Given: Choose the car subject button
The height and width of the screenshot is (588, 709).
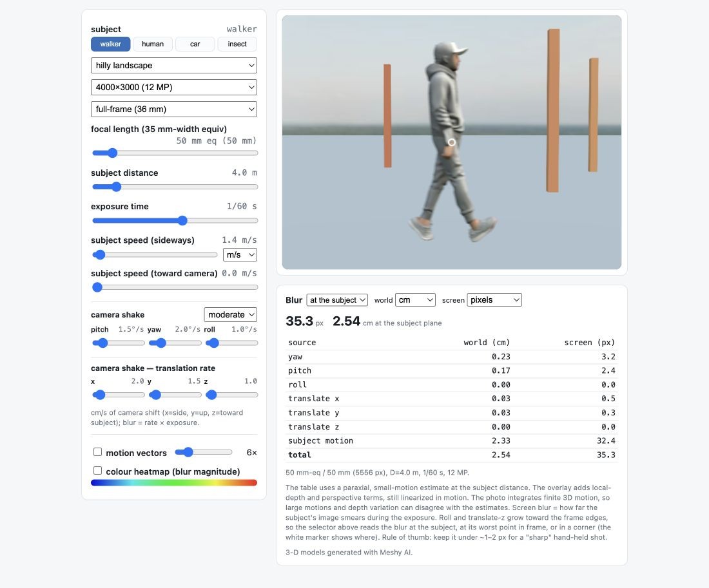Looking at the screenshot, I should [x=195, y=44].
